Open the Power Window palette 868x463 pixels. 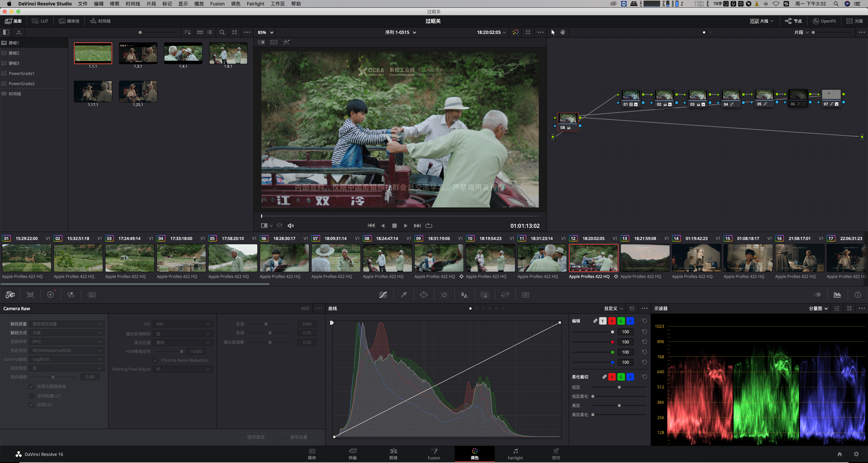pyautogui.click(x=423, y=295)
